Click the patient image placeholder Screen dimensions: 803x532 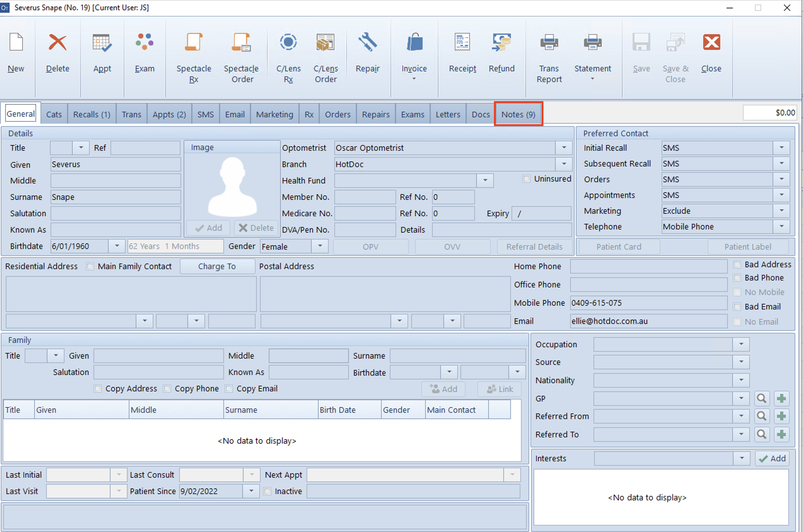(x=232, y=186)
